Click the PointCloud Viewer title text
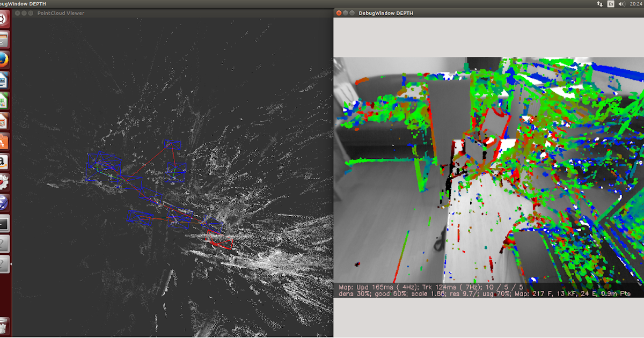 click(61, 13)
